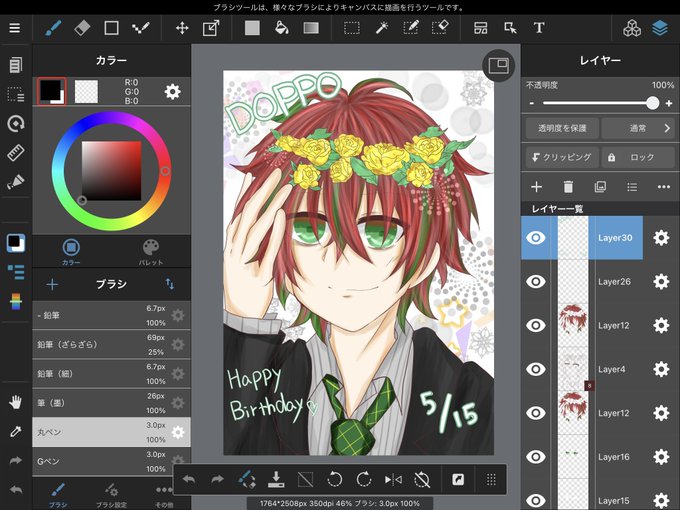
Task: Open ブラシ設定 brush settings tab
Action: pyautogui.click(x=111, y=495)
